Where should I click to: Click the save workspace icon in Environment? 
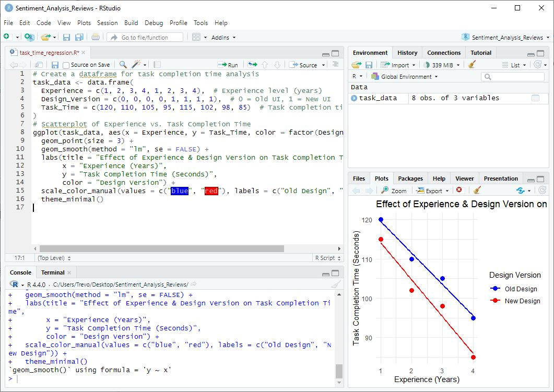369,65
